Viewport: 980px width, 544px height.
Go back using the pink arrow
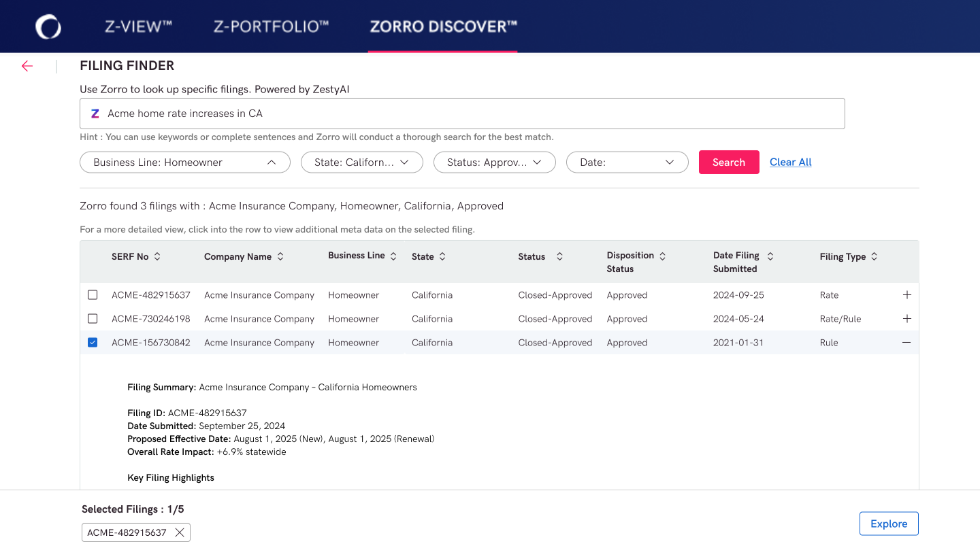27,66
